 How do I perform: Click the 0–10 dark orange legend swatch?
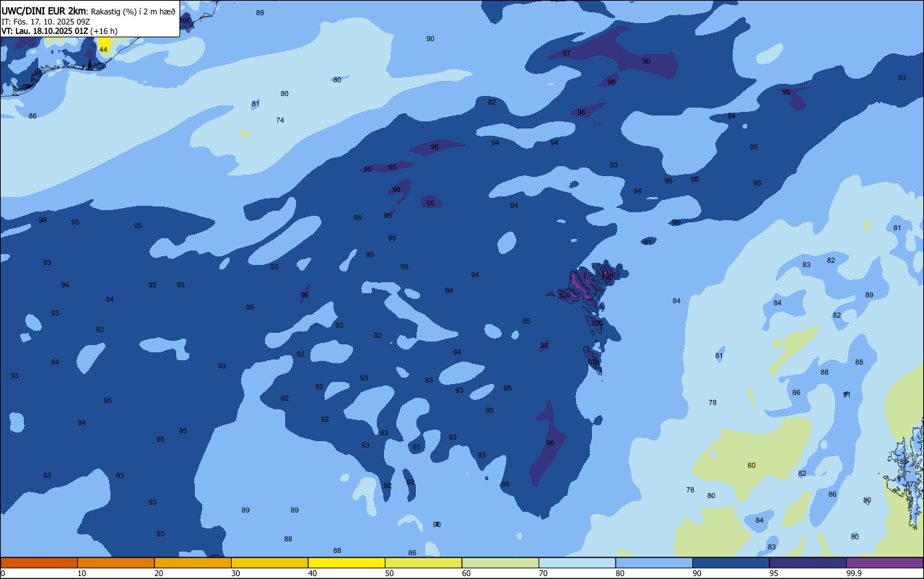pyautogui.click(x=39, y=562)
